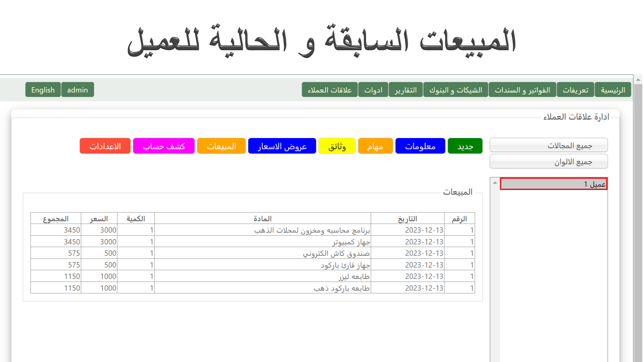Open the التقارير reports menu

[x=406, y=90]
